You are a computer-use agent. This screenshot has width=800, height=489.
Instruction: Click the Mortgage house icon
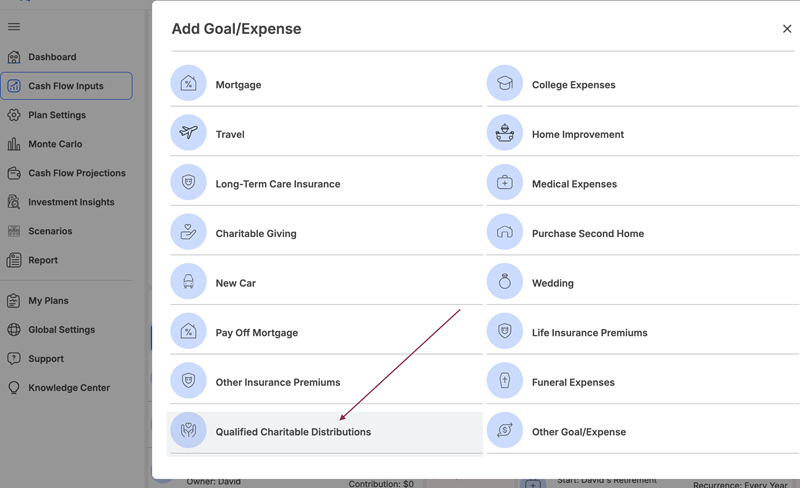(x=188, y=83)
